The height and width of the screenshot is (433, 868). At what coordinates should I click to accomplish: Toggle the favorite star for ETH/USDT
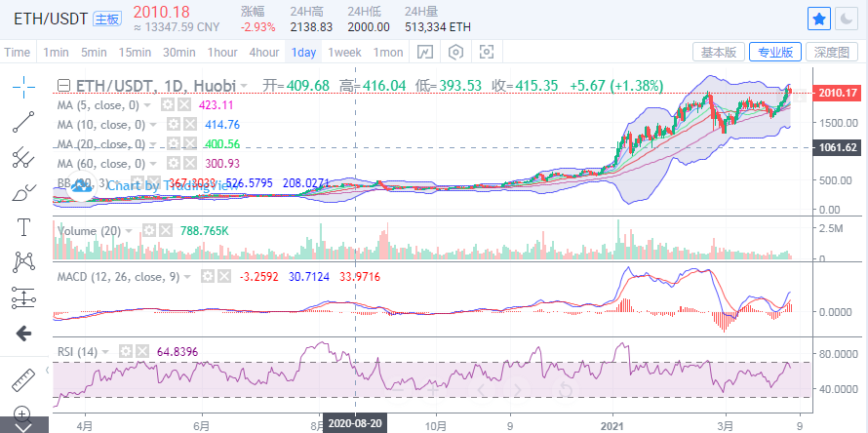click(x=820, y=18)
